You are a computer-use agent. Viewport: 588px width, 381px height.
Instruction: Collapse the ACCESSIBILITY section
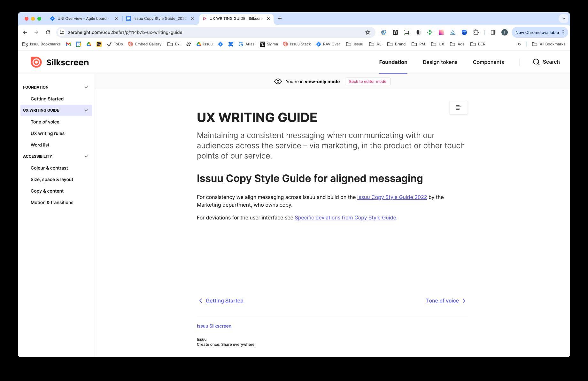[x=86, y=156]
